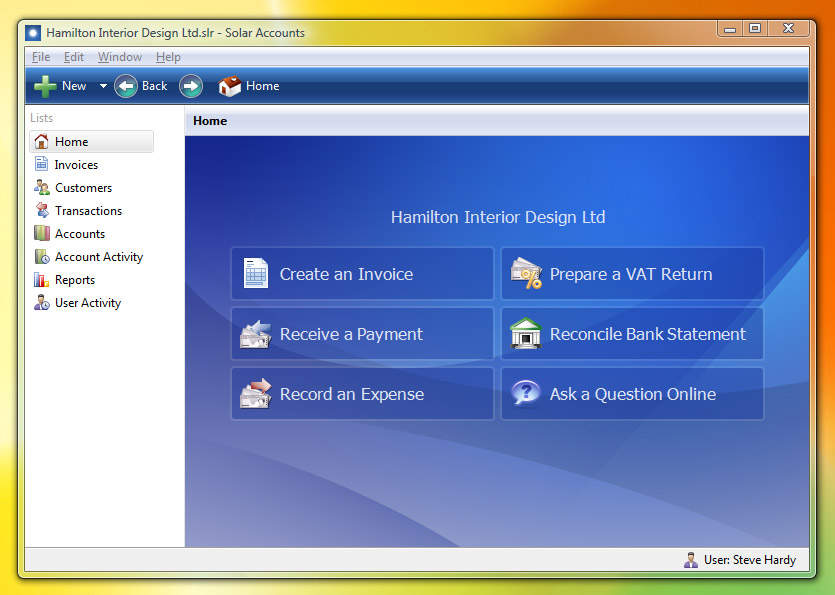The width and height of the screenshot is (835, 595).
Task: Open the Transactions list icon
Action: click(x=42, y=211)
